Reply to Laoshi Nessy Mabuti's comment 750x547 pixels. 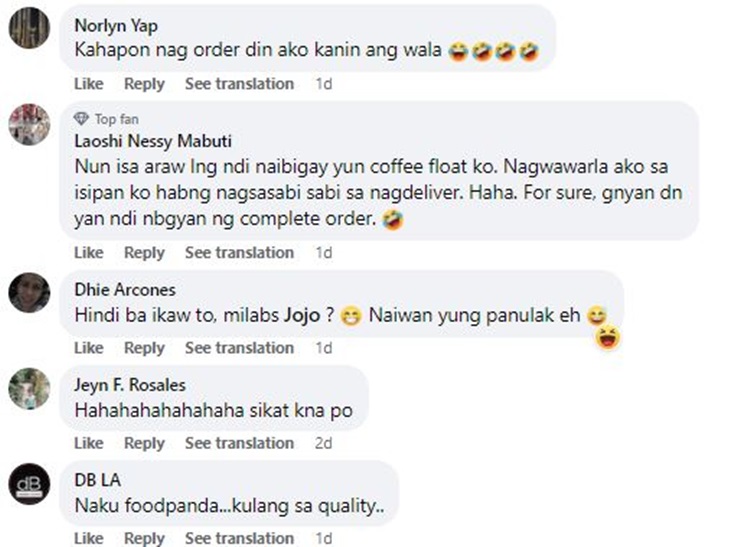pos(145,253)
